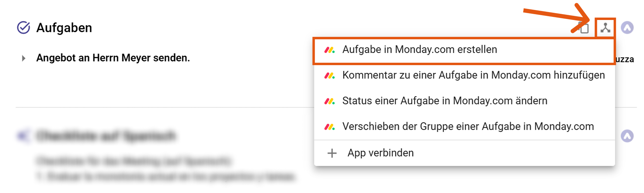Click Monday.com logo beside 'Aufgabe erstellen' entry
This screenshot has height=193, width=644.
tap(329, 50)
